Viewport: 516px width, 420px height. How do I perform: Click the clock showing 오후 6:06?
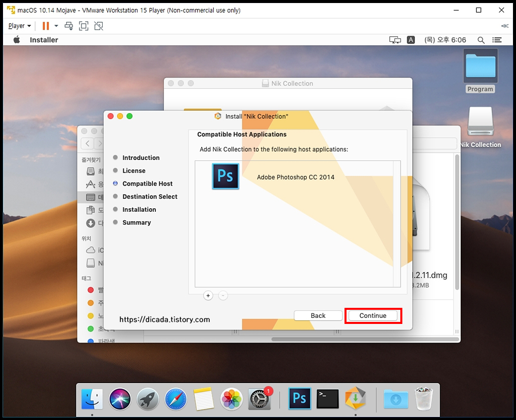click(x=445, y=40)
